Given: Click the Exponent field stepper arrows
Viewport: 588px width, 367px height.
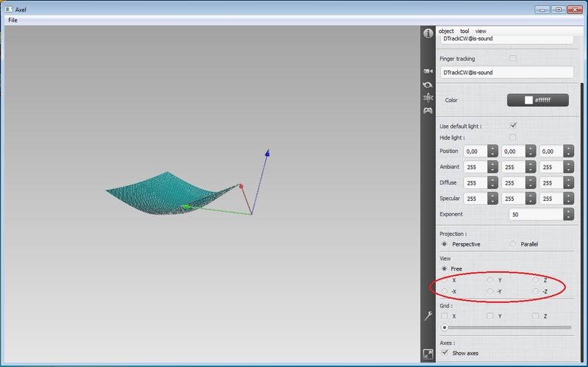Looking at the screenshot, I should [568, 214].
